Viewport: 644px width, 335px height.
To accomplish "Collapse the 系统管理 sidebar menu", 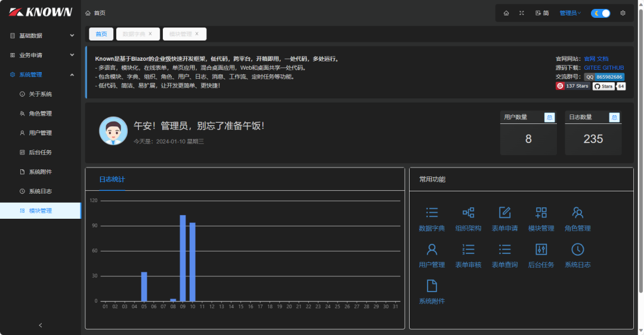I will point(41,75).
